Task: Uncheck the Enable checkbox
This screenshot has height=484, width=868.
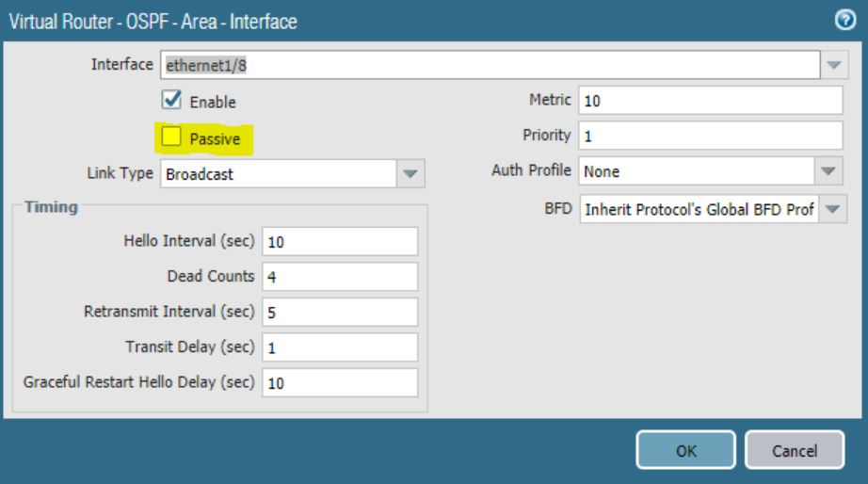Action: 171,100
